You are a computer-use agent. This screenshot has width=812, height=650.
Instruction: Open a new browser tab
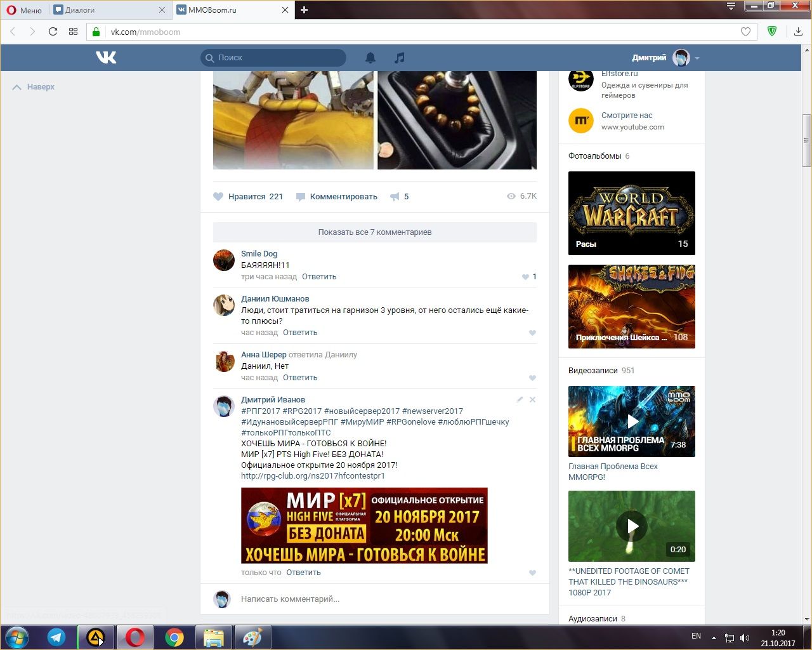(304, 10)
